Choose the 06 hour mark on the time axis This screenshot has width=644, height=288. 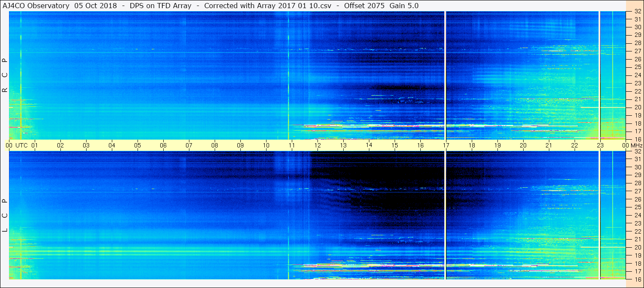pos(163,145)
